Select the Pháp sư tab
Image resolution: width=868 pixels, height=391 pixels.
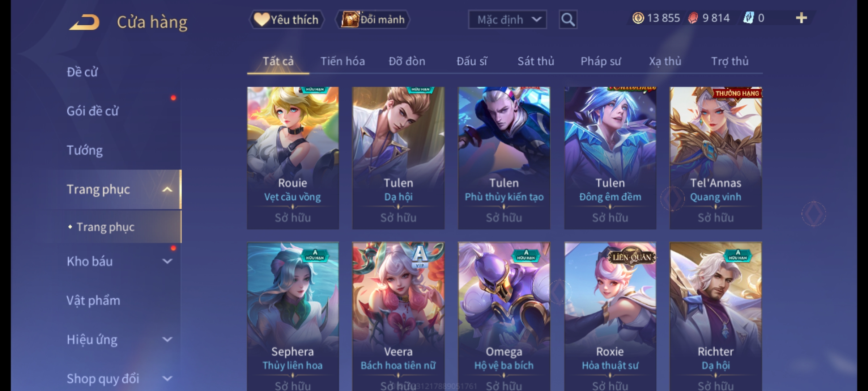click(x=600, y=61)
